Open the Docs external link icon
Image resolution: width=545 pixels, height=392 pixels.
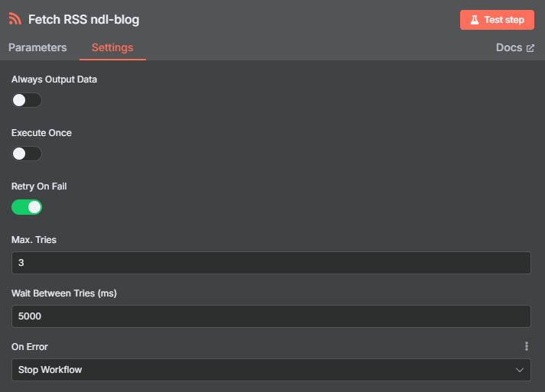point(530,48)
